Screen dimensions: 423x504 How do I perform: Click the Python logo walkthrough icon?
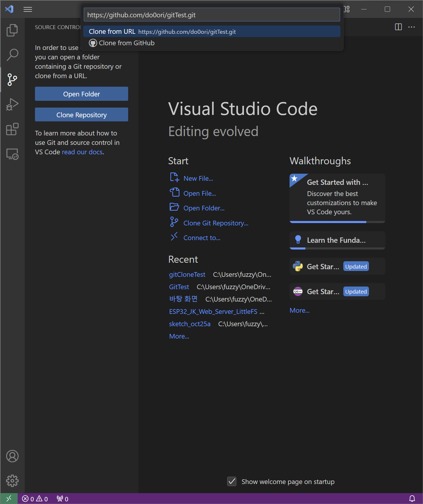click(x=298, y=266)
